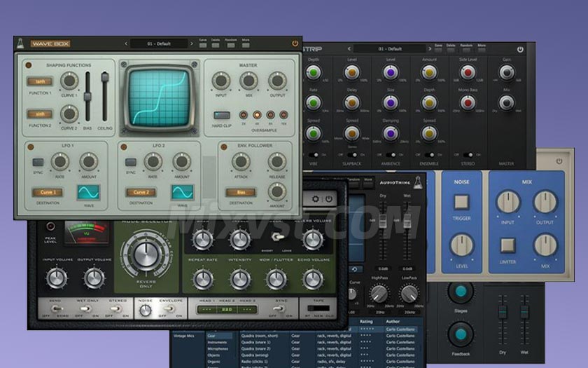
Task: Click purple Ambience Size knob in Strip
Action: (x=391, y=102)
